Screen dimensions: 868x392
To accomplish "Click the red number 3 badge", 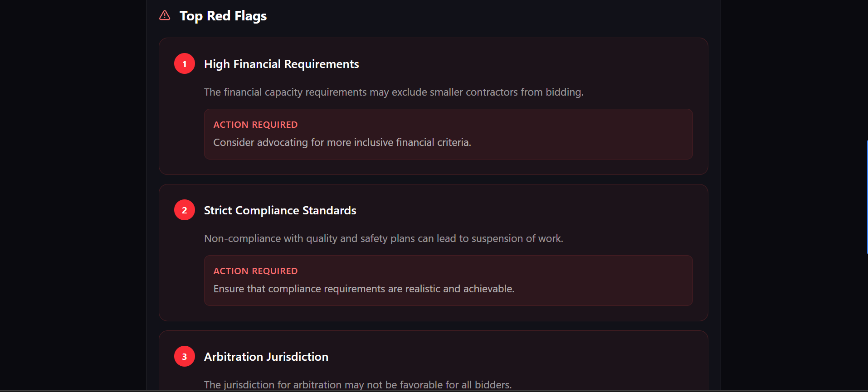I will (185, 357).
